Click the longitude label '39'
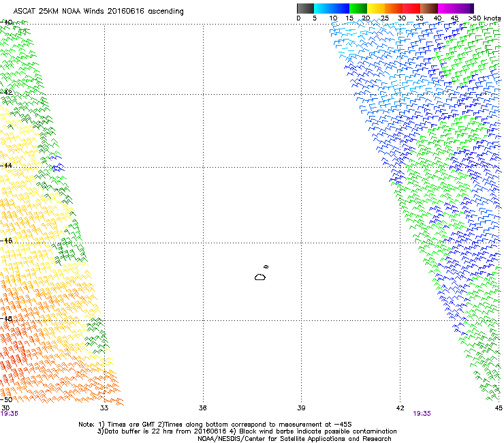The width and height of the screenshot is (504, 443). tap(301, 408)
